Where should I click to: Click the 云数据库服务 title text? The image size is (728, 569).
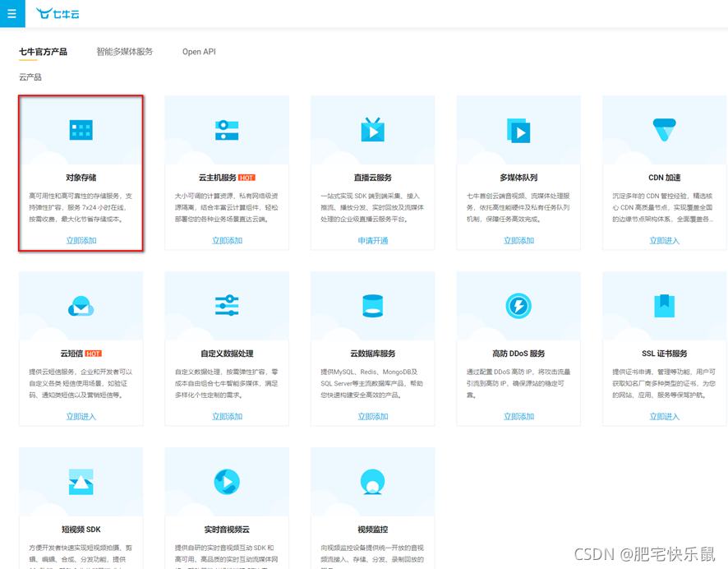click(x=373, y=354)
